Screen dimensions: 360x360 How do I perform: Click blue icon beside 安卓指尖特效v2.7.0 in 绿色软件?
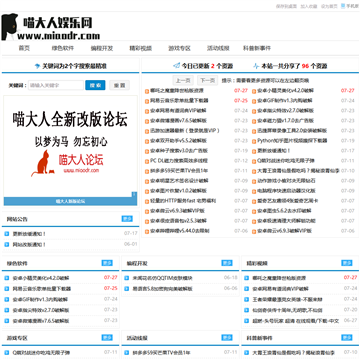coord(7,310)
